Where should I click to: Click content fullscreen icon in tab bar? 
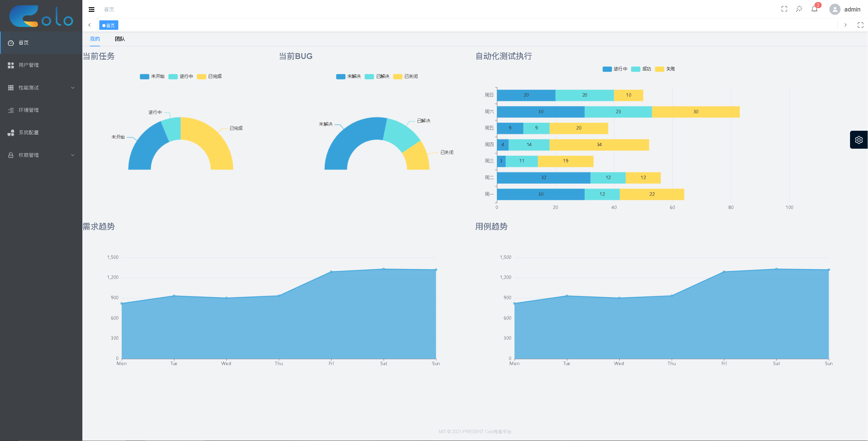point(861,25)
